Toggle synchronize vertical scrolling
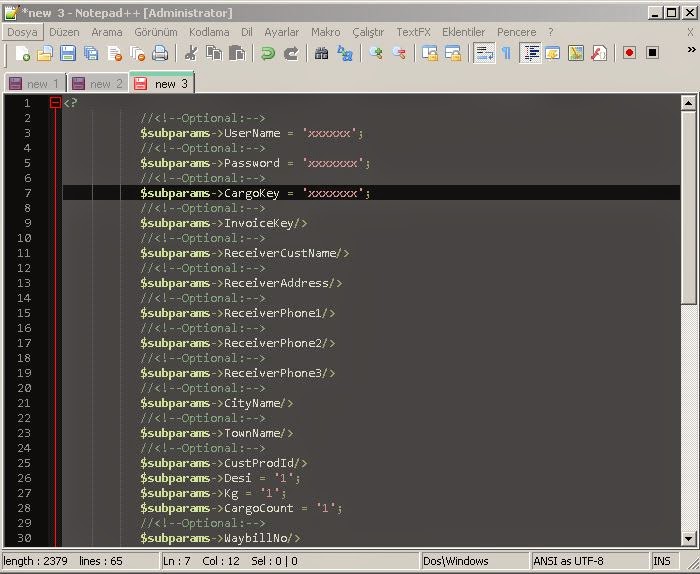The width and height of the screenshot is (700, 574). point(430,53)
